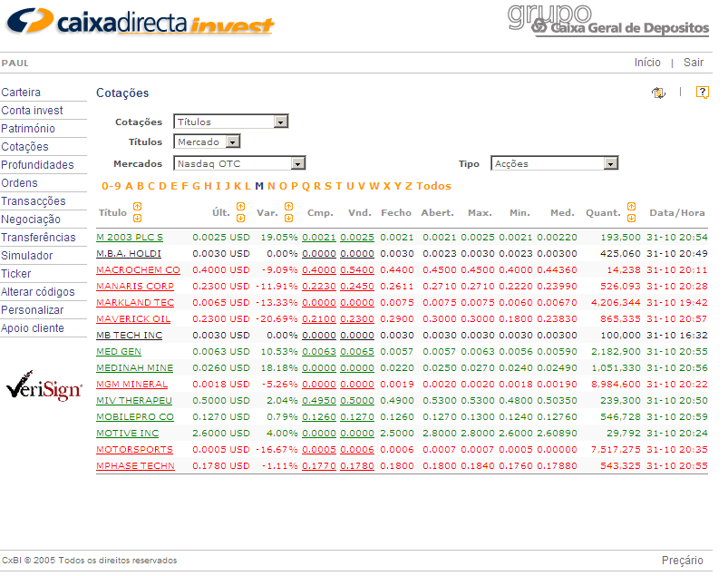The width and height of the screenshot is (728, 576).
Task: Open MIV THERAPEU title link
Action: 134,400
